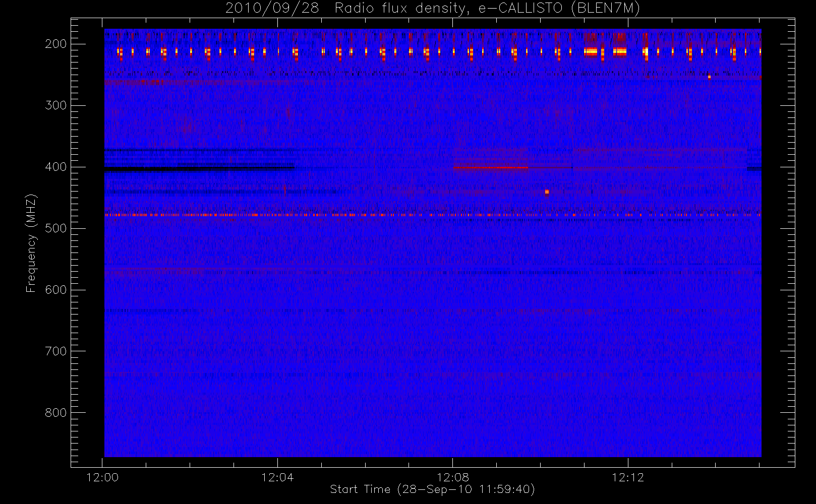Click the 12:00 time tick label
Image resolution: width=816 pixels, height=504 pixels.
tap(103, 477)
